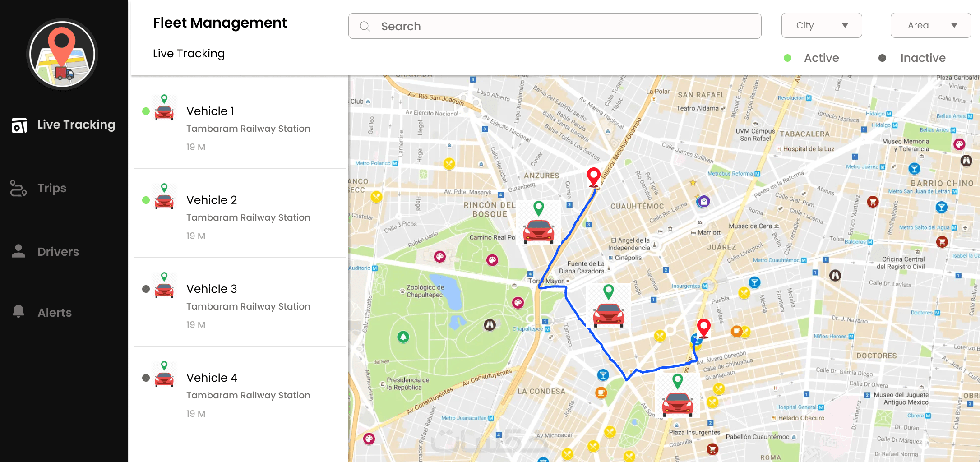The width and height of the screenshot is (980, 462).
Task: Click the City dropdown arrow
Action: pos(845,25)
